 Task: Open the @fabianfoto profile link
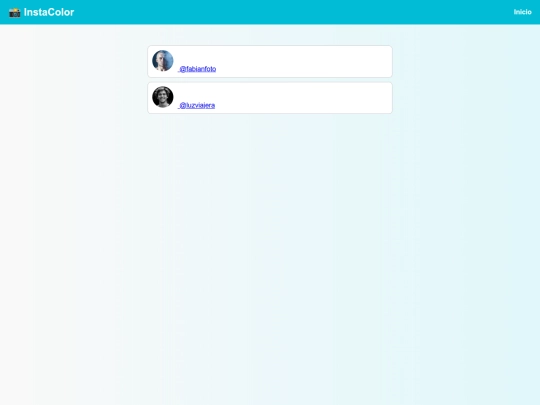(198, 69)
